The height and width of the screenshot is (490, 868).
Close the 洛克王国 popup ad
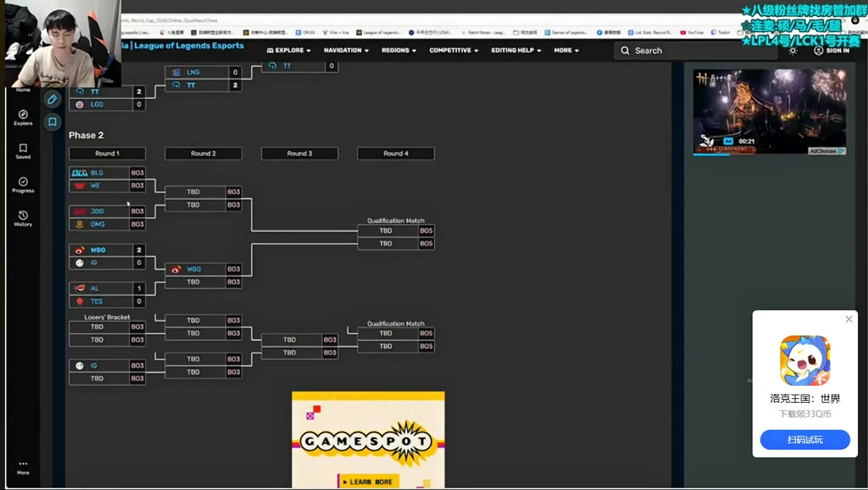tap(848, 319)
